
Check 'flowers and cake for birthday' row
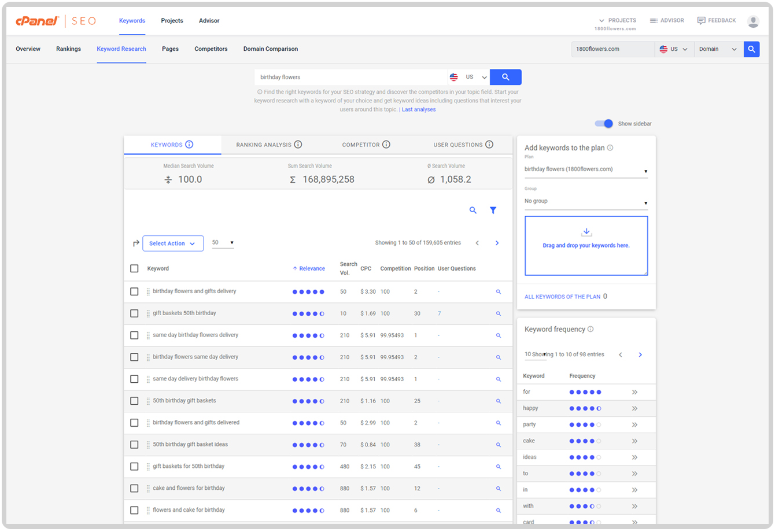tap(134, 510)
